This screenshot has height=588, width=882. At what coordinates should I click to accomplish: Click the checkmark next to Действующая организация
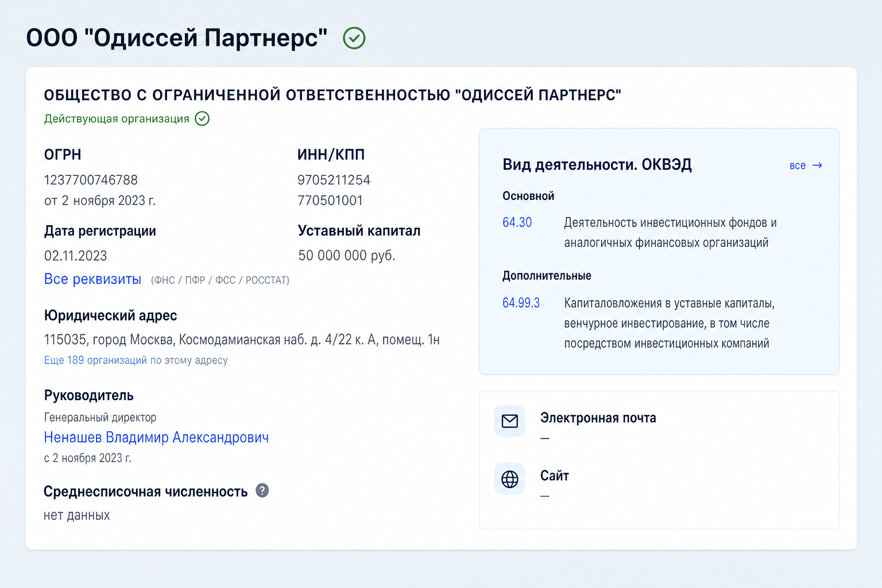click(x=202, y=119)
